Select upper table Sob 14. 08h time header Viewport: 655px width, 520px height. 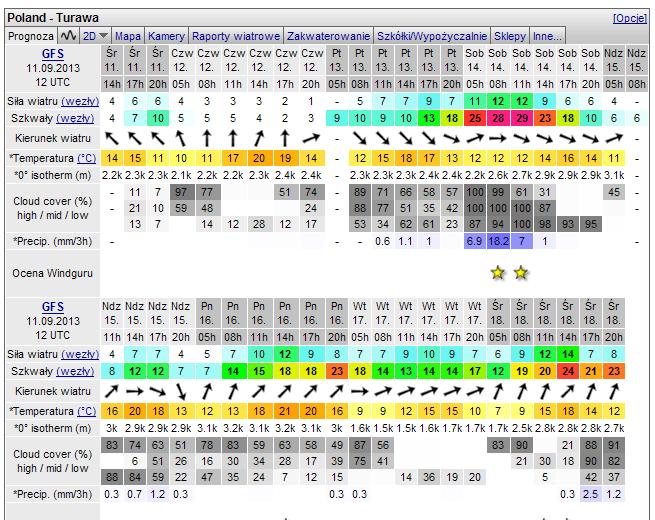click(498, 84)
